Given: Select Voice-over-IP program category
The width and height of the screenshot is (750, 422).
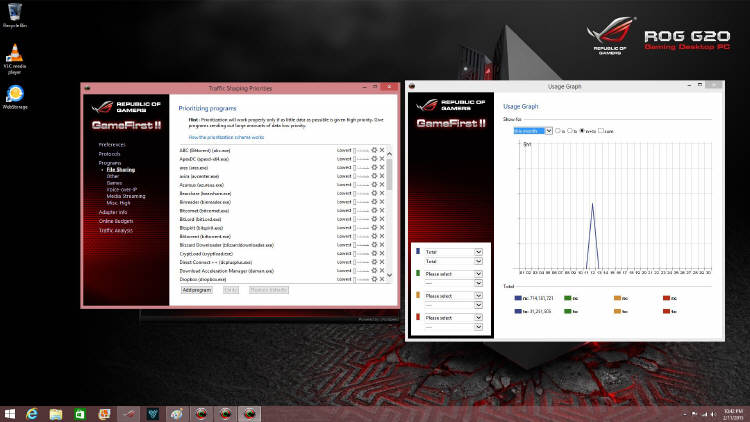Looking at the screenshot, I should click(x=121, y=190).
